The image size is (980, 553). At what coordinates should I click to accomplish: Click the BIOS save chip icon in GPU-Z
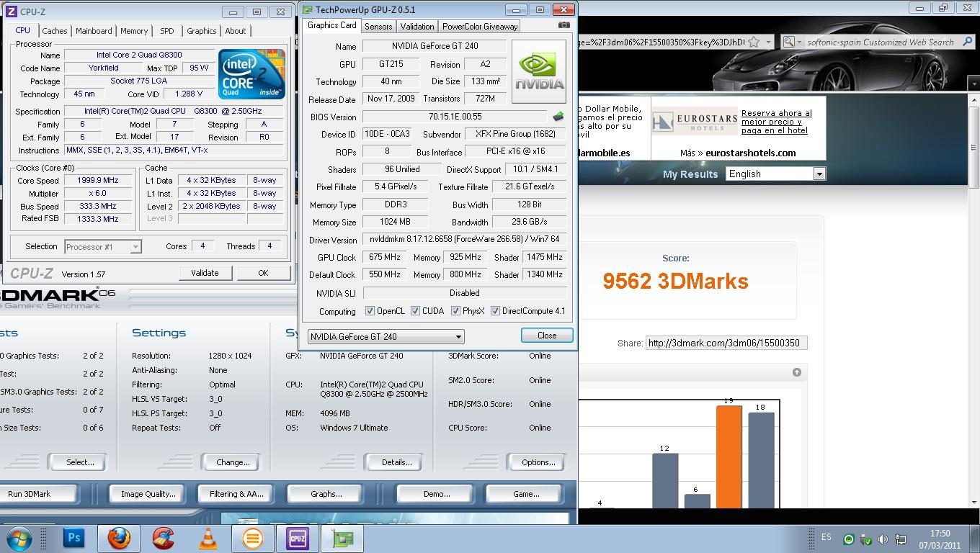(x=558, y=117)
